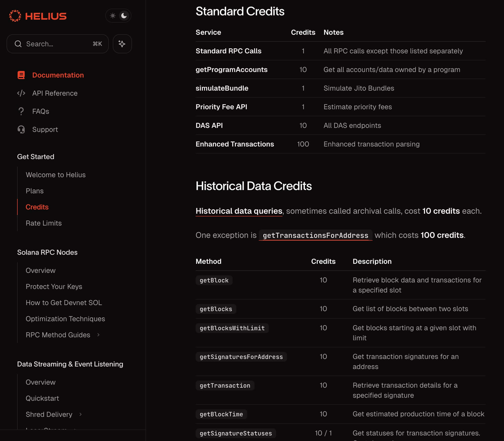The height and width of the screenshot is (441, 504).
Task: Switch to dark mode moon icon
Action: (124, 16)
